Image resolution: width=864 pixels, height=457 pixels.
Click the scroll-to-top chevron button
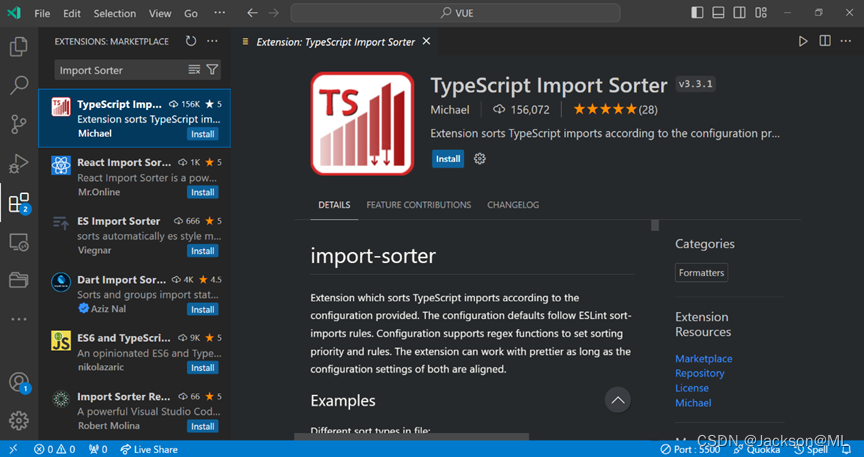pyautogui.click(x=618, y=400)
